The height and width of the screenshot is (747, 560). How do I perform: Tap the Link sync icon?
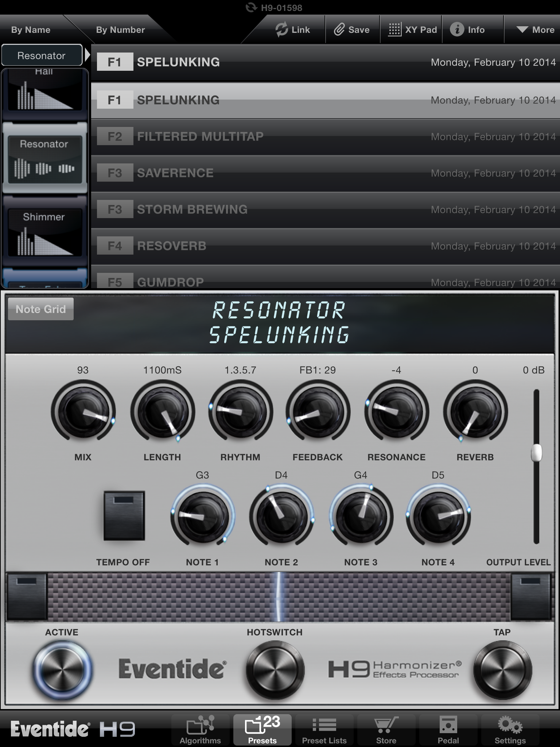point(281,30)
